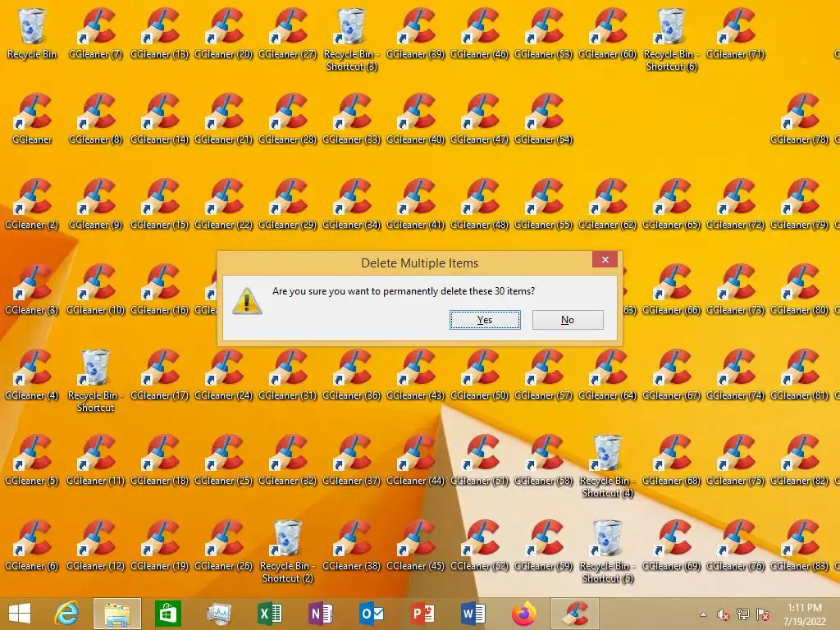Launch Word from the taskbar
The width and height of the screenshot is (840, 630).
(473, 614)
